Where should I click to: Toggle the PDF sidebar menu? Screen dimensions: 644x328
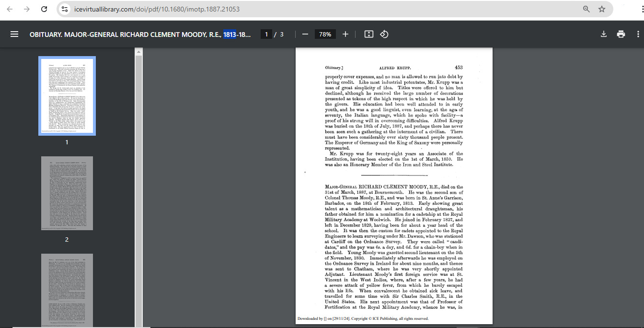(14, 34)
